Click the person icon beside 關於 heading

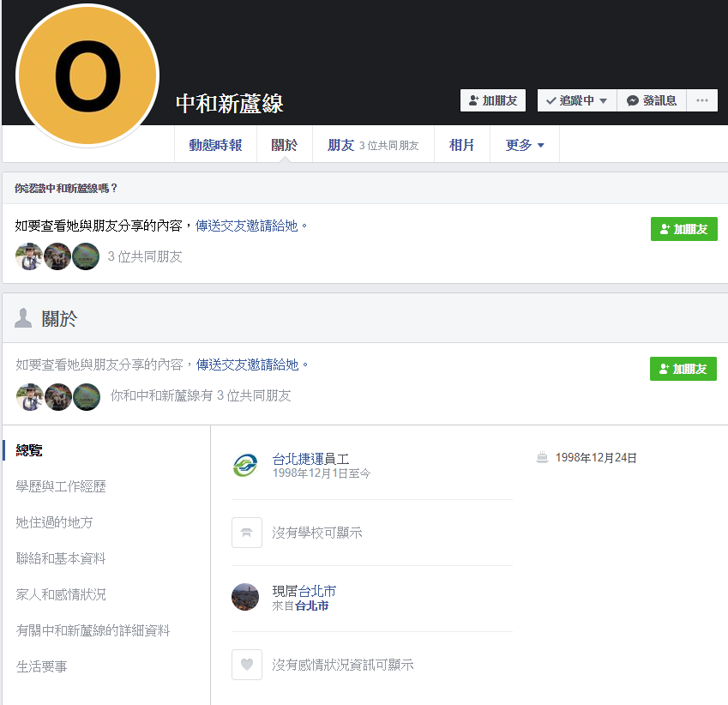[23, 318]
